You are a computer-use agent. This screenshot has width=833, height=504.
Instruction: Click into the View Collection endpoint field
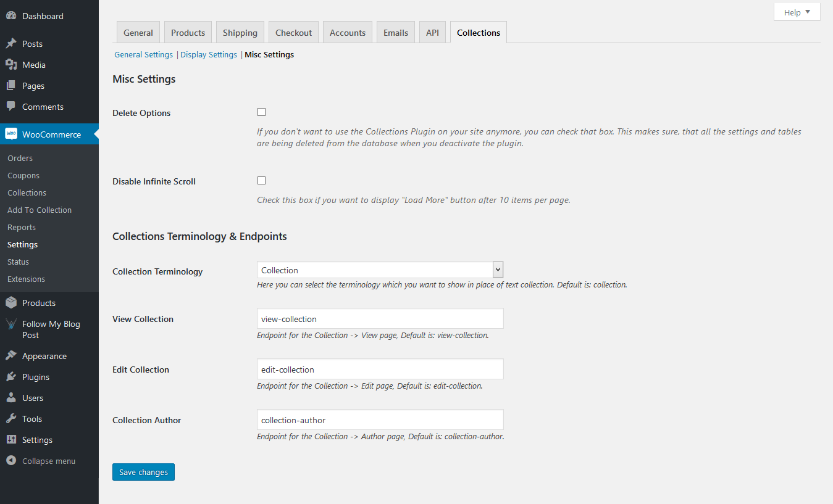[380, 319]
